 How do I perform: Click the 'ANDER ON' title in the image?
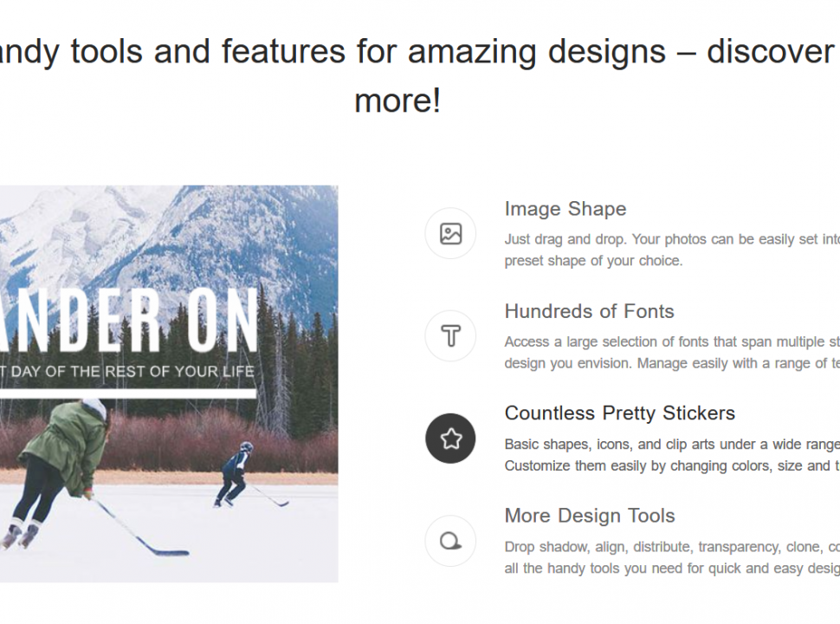click(130, 319)
